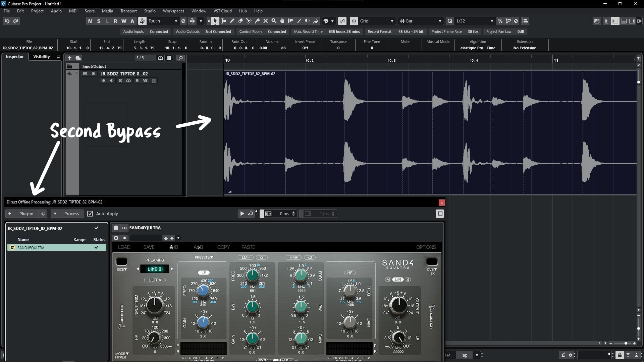Click Enable Record on the JR_SDD2 track
The width and height of the screenshot is (644, 362).
[103, 81]
